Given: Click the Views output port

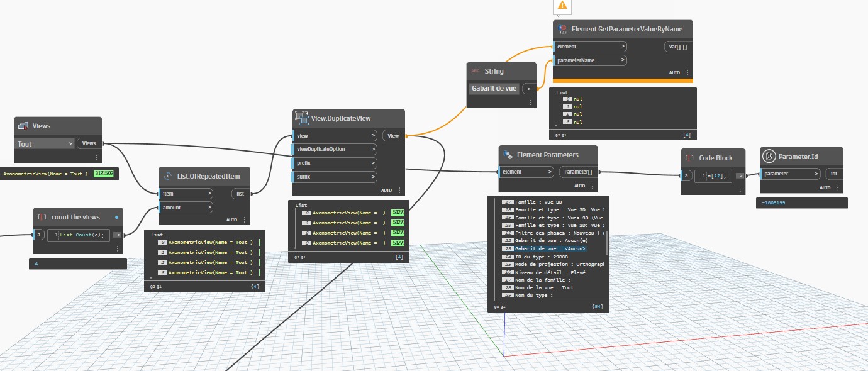Looking at the screenshot, I should pyautogui.click(x=89, y=143).
